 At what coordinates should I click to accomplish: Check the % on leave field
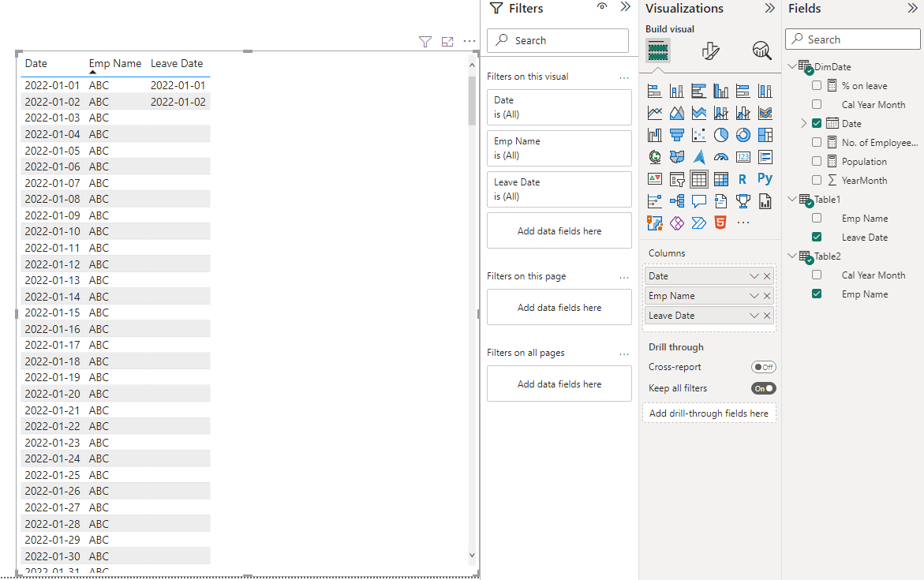click(816, 85)
